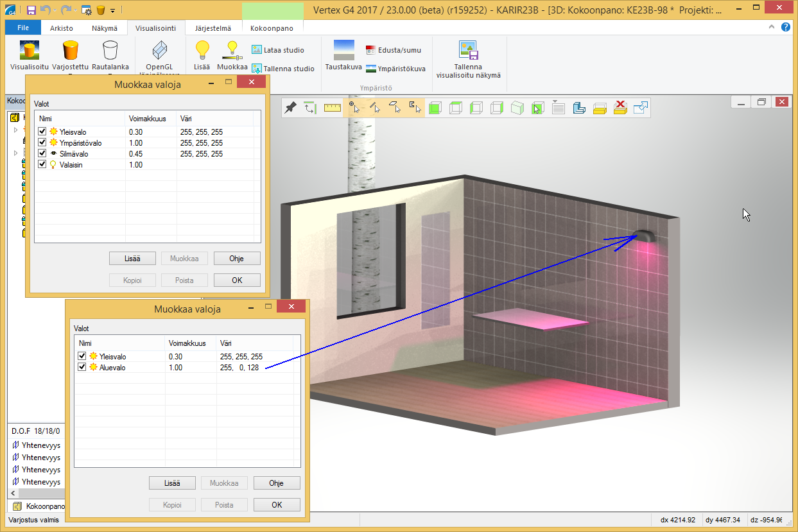
Task: Open the File menu
Action: pyautogui.click(x=23, y=28)
